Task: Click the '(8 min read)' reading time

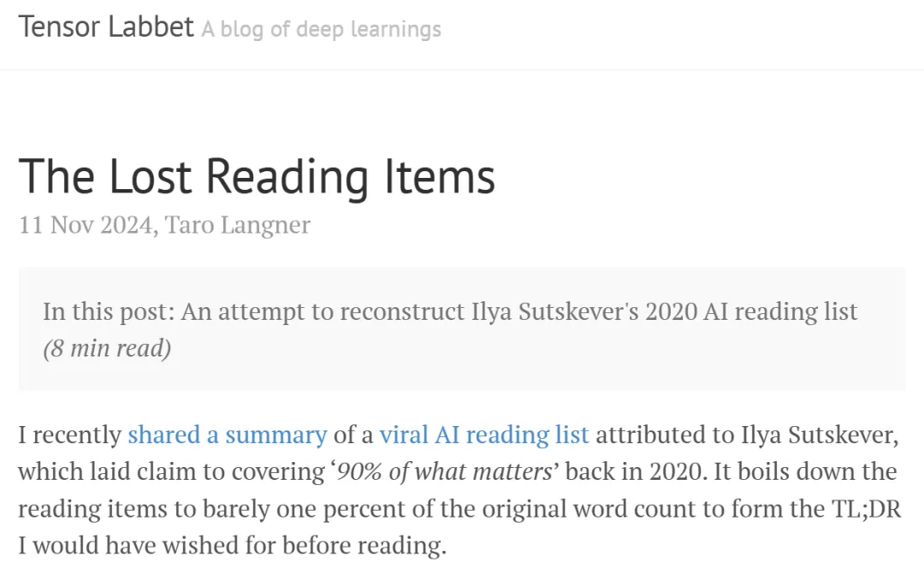Action: 107,348
